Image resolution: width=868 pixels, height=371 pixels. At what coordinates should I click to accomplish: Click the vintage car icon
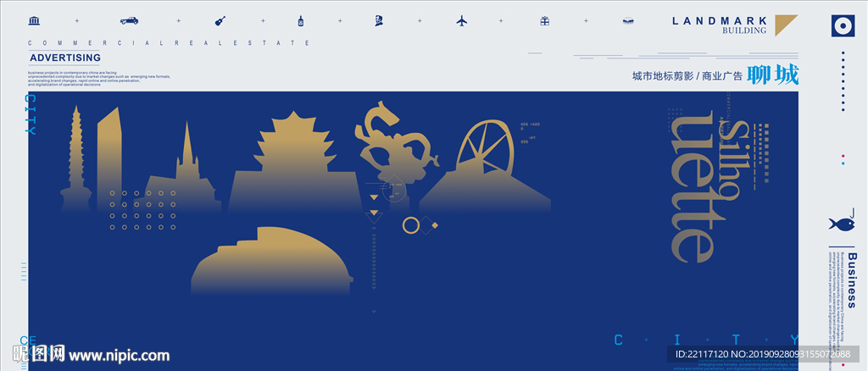pos(129,21)
